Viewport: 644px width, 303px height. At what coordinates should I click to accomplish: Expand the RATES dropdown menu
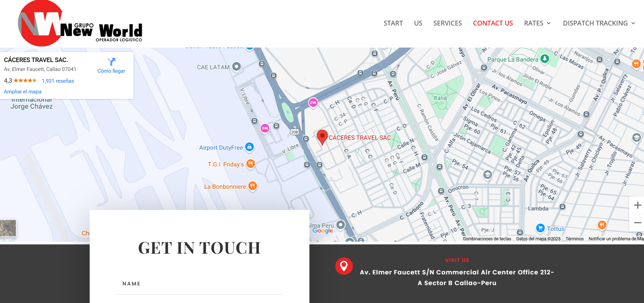coord(537,23)
